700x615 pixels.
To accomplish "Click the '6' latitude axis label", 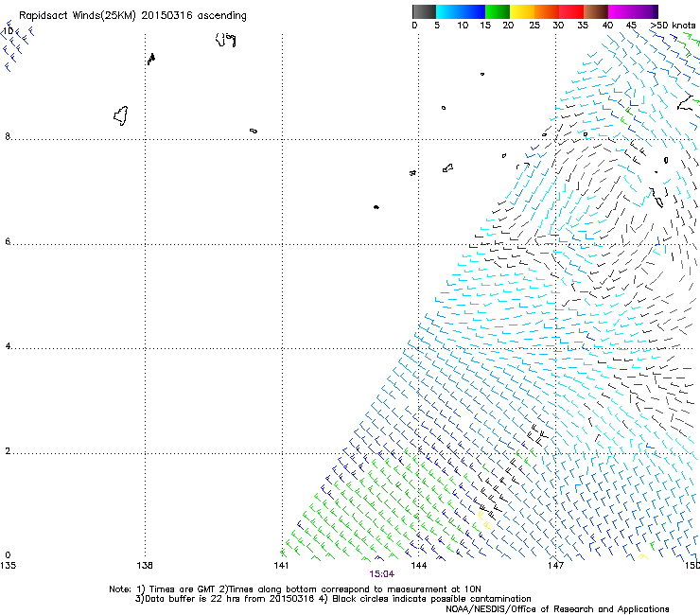I will coord(8,241).
